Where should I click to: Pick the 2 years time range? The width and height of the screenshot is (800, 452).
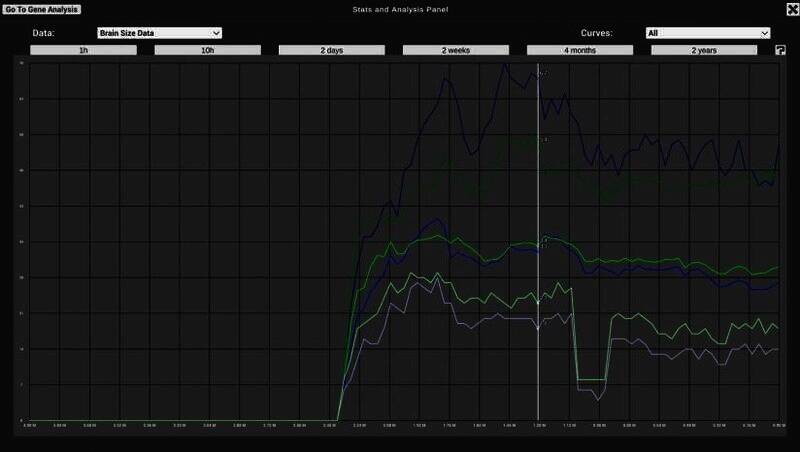[704, 49]
